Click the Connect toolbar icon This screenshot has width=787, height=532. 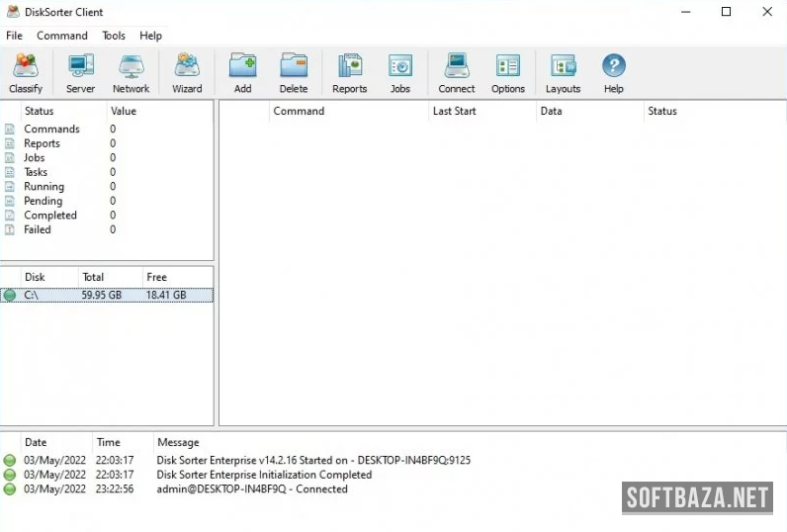tap(457, 73)
